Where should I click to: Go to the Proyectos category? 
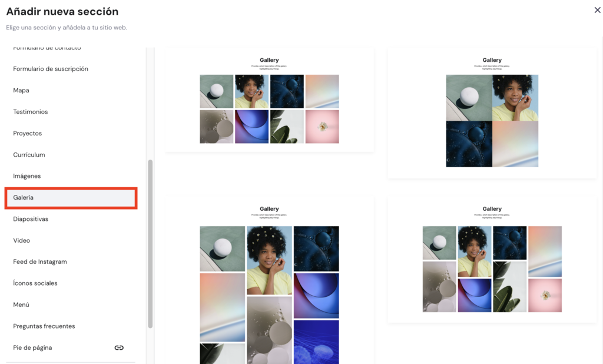(71, 133)
